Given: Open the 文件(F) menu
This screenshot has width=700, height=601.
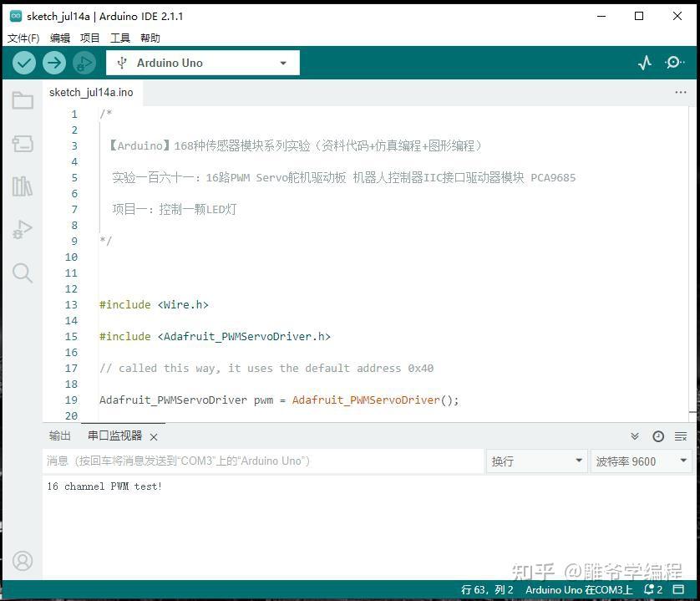Looking at the screenshot, I should (x=23, y=38).
